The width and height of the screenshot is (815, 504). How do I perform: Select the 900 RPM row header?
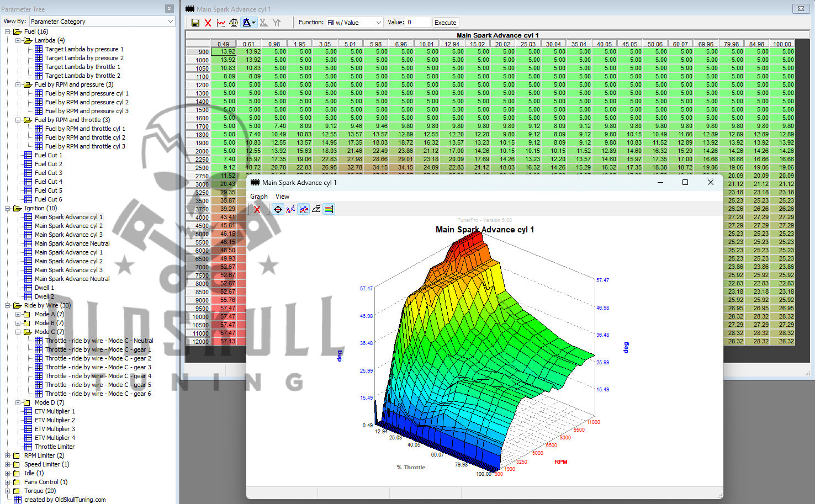click(x=198, y=52)
